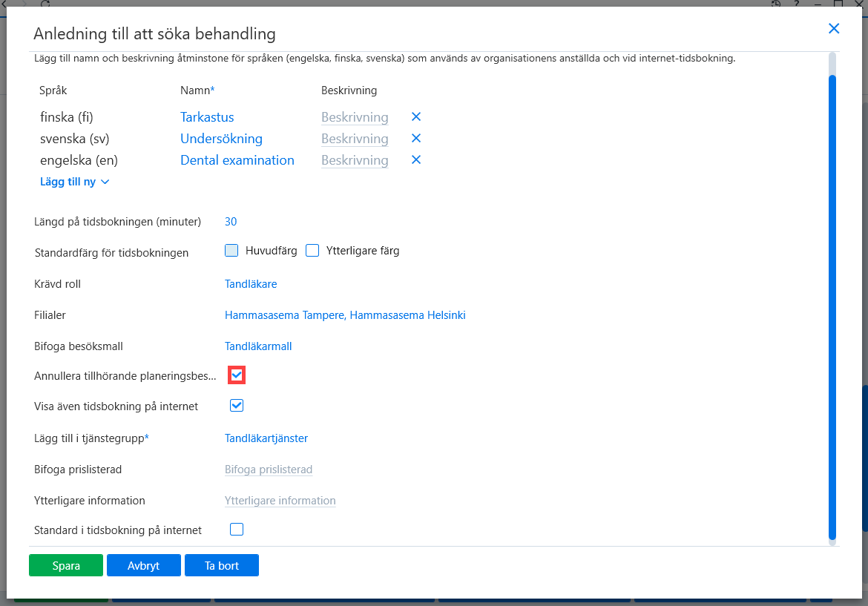The height and width of the screenshot is (606, 868).
Task: Click the Beskrivning field for engelska
Action: tap(355, 160)
